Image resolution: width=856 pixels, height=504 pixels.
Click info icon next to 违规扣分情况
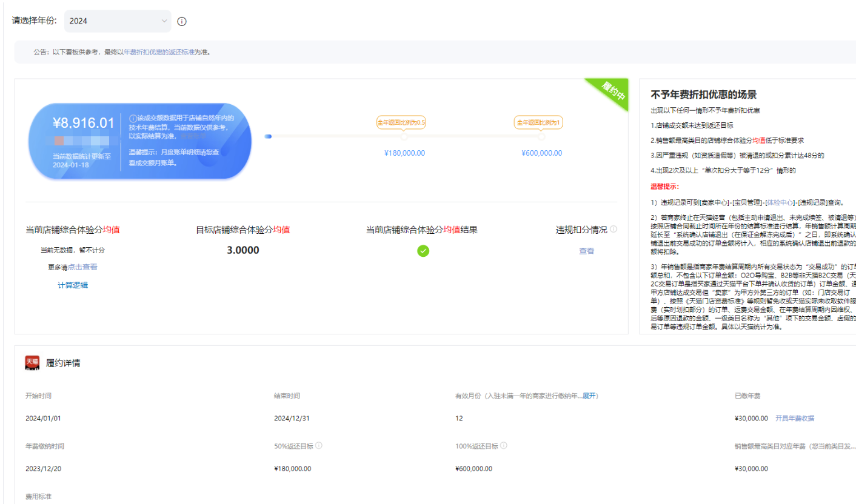pos(614,230)
